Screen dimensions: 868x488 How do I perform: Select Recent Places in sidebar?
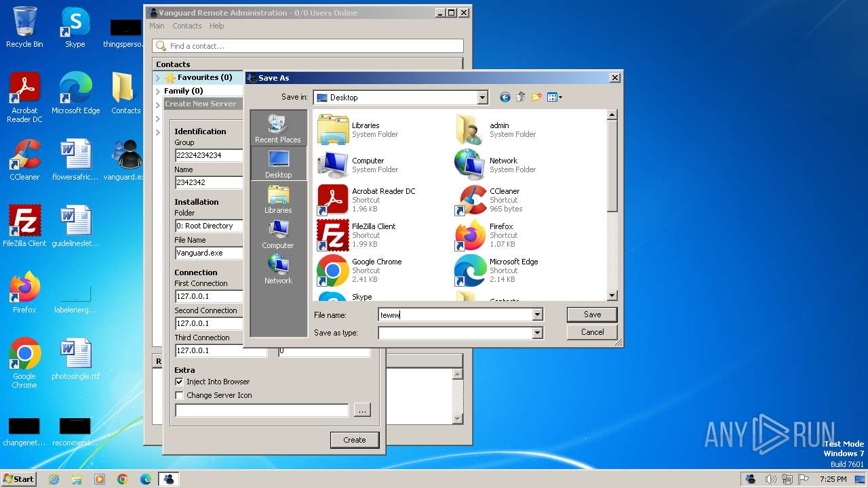click(278, 128)
